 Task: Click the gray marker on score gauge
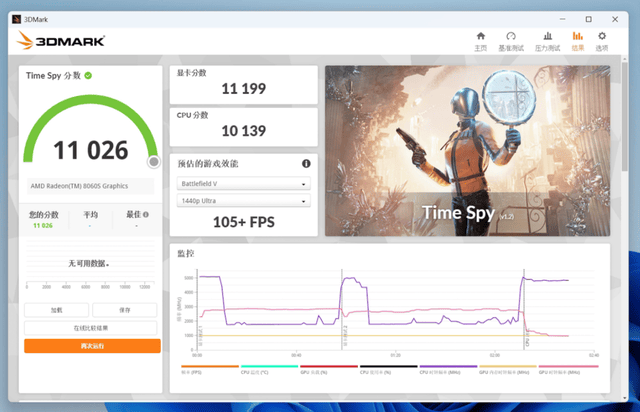click(x=154, y=161)
